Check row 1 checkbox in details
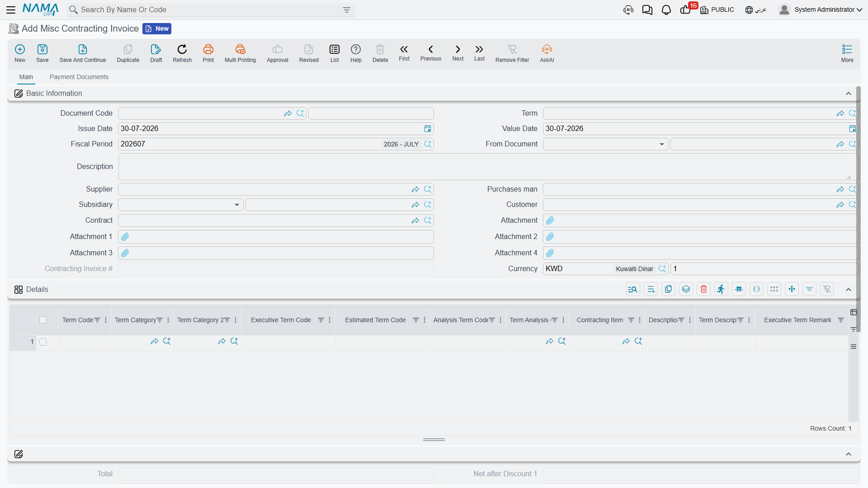 (43, 342)
